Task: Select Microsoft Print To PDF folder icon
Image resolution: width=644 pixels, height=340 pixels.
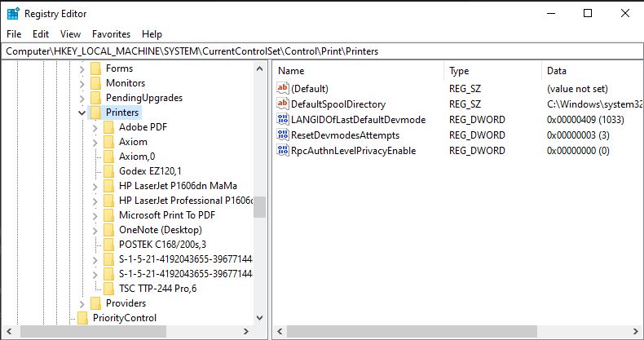Action: tap(109, 215)
